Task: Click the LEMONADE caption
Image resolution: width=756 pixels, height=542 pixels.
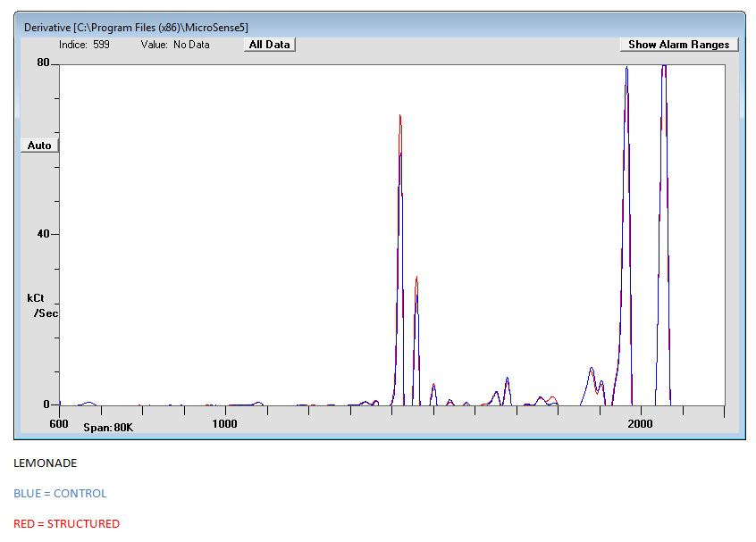Action: tap(46, 463)
